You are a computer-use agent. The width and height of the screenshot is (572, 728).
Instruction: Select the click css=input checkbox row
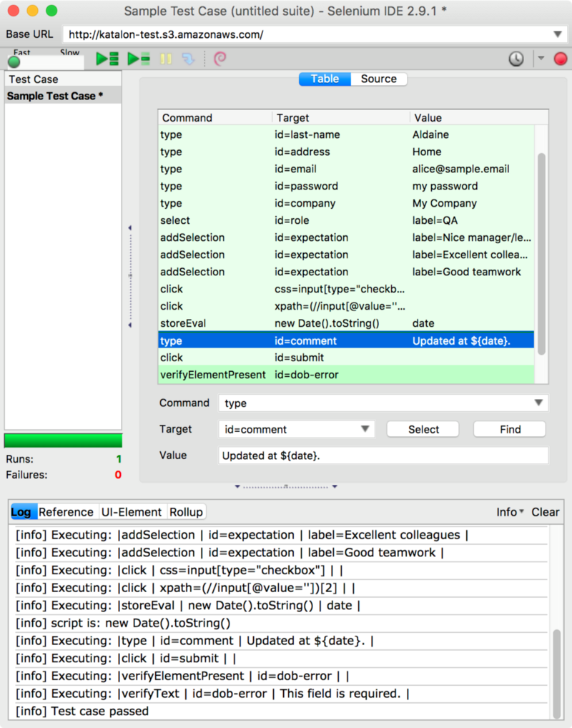pos(346,289)
